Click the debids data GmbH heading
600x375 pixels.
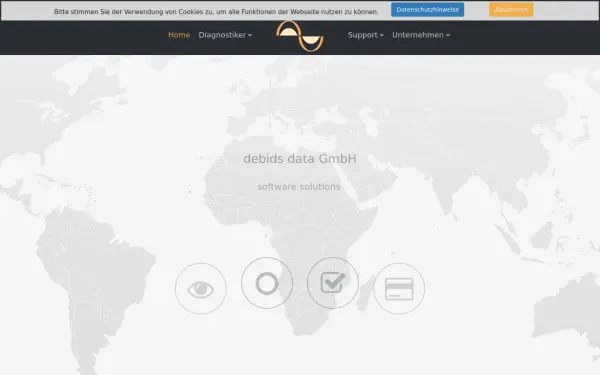pyautogui.click(x=300, y=158)
